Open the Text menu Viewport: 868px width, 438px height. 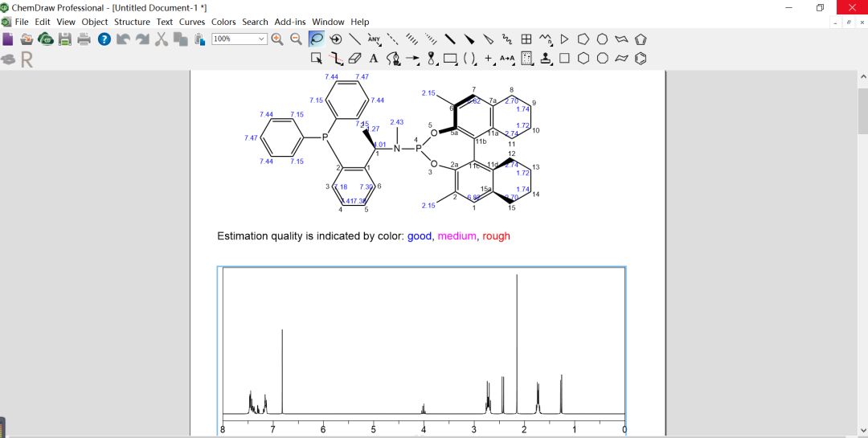pyautogui.click(x=165, y=22)
